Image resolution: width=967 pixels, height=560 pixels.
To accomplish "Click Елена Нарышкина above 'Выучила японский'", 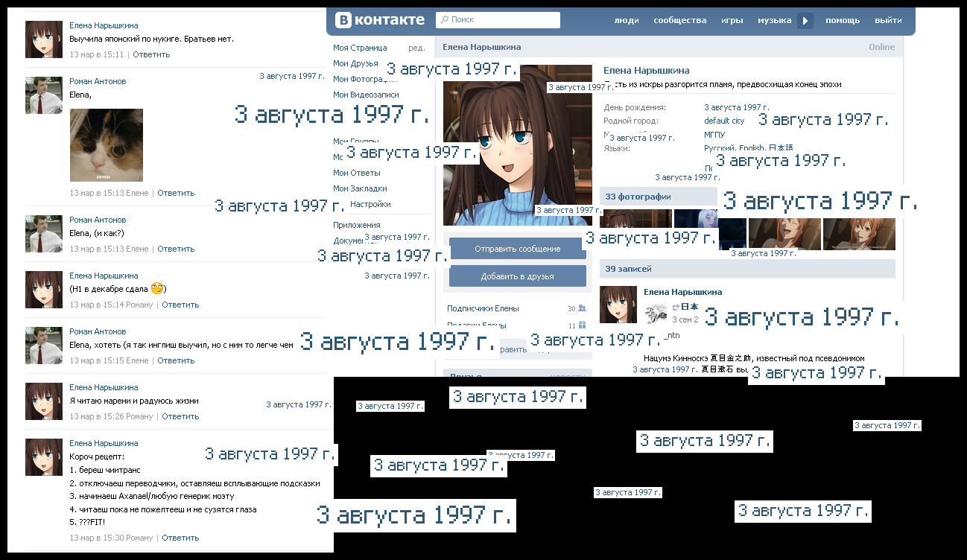I will tap(104, 25).
